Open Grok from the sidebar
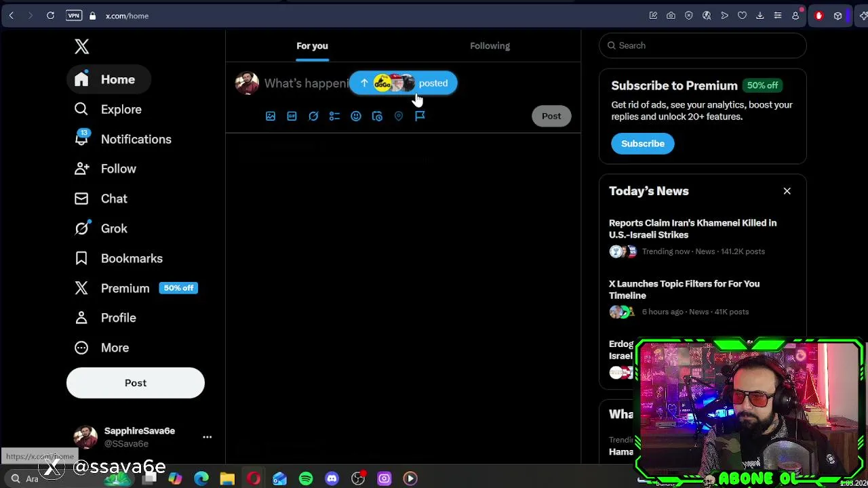 pyautogui.click(x=102, y=228)
